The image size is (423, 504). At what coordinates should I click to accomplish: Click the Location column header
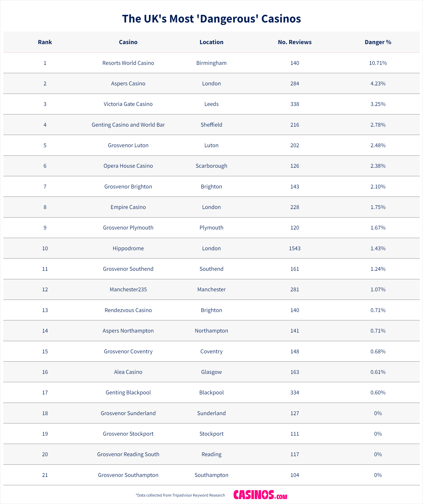tap(211, 42)
